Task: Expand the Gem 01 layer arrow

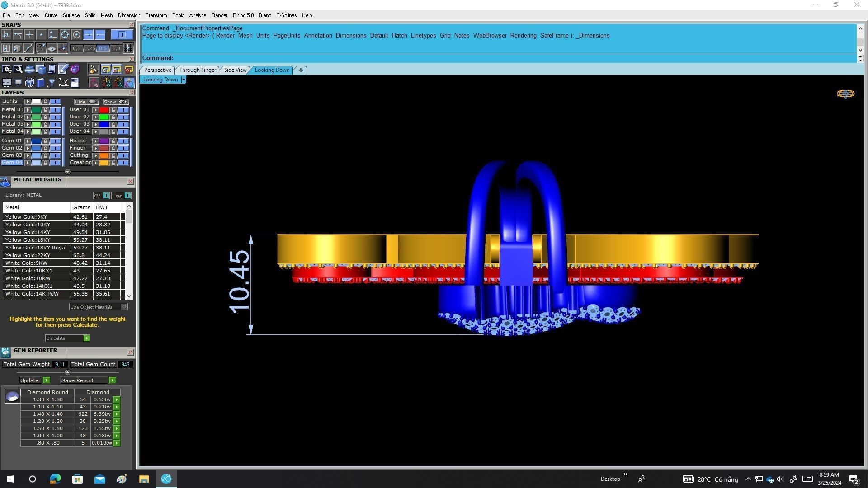Action: point(28,141)
